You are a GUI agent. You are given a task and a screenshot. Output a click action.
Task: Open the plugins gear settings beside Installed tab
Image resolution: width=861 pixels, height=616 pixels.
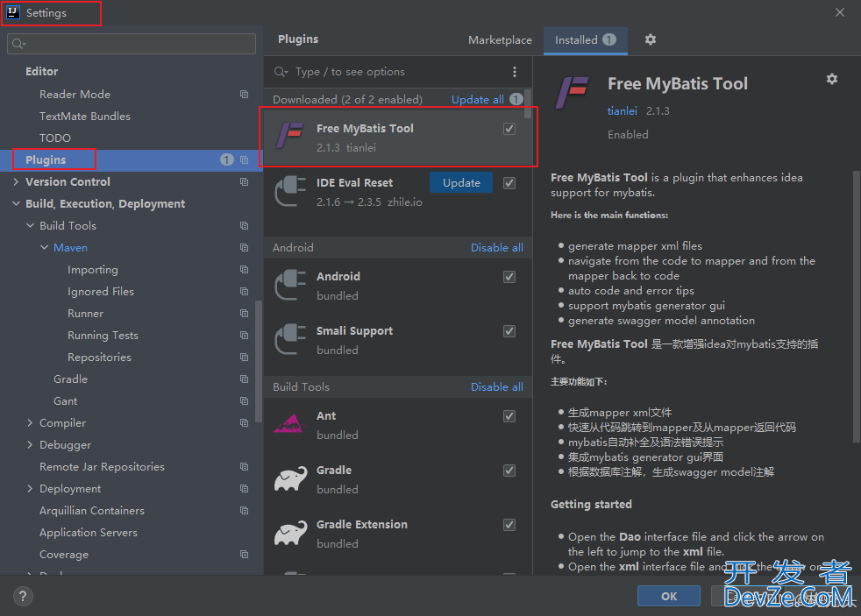pyautogui.click(x=651, y=39)
